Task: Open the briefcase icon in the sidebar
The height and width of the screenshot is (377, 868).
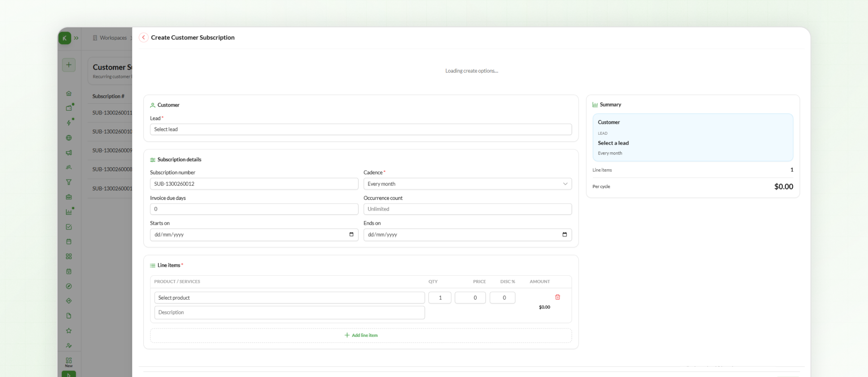Action: 69,197
